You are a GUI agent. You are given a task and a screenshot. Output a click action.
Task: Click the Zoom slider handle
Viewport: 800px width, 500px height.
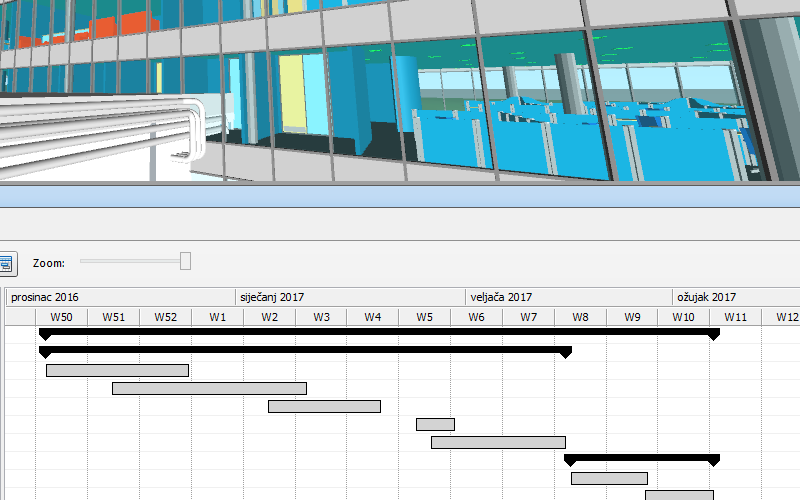[185, 261]
